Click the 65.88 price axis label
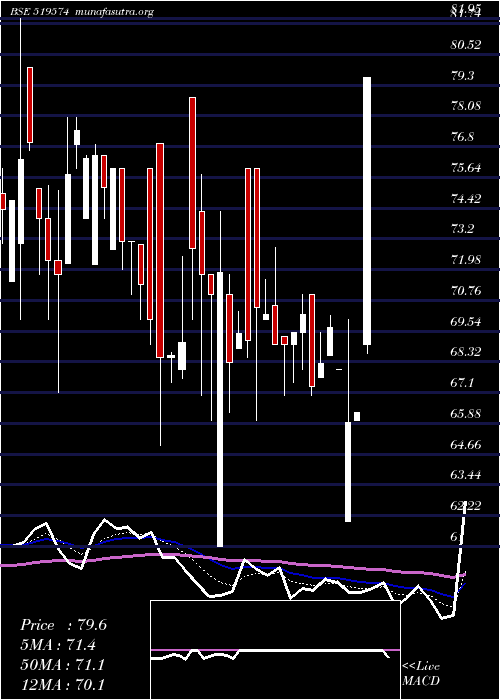 click(466, 414)
